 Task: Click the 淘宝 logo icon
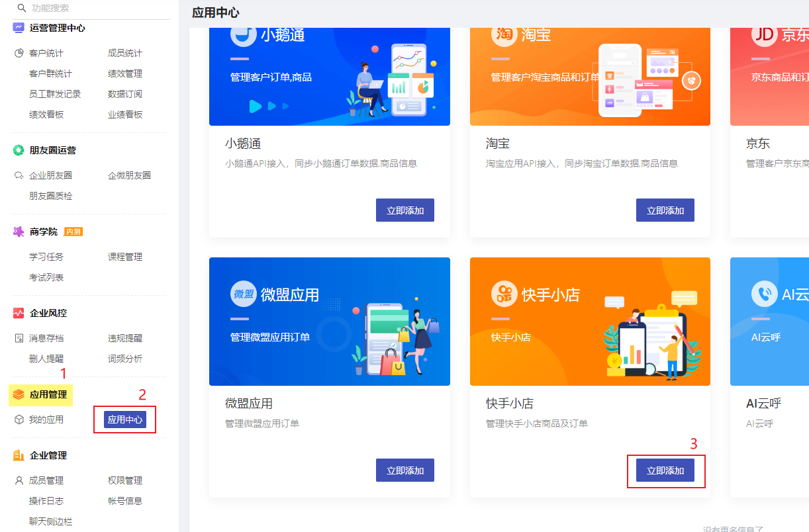coord(504,34)
